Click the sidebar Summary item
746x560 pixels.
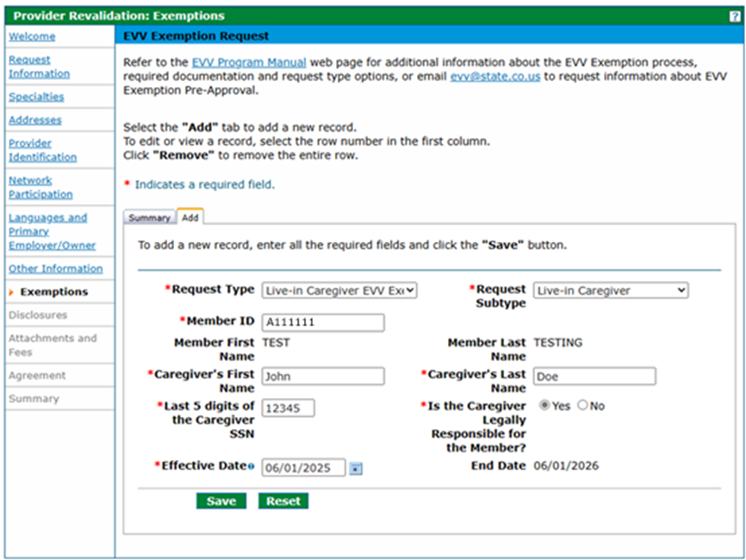(34, 399)
